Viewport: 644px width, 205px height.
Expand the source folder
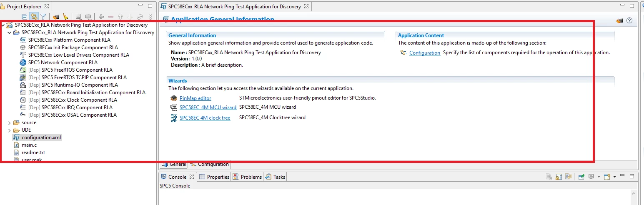(x=10, y=122)
